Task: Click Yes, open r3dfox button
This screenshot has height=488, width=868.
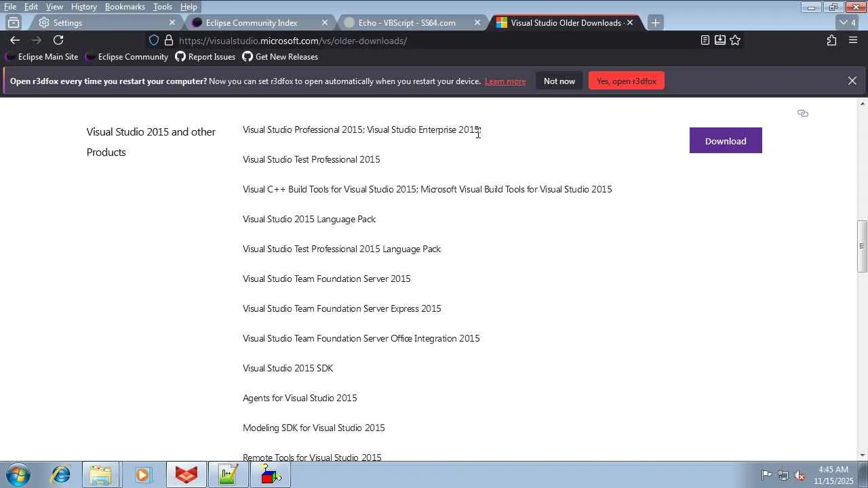Action: click(627, 81)
